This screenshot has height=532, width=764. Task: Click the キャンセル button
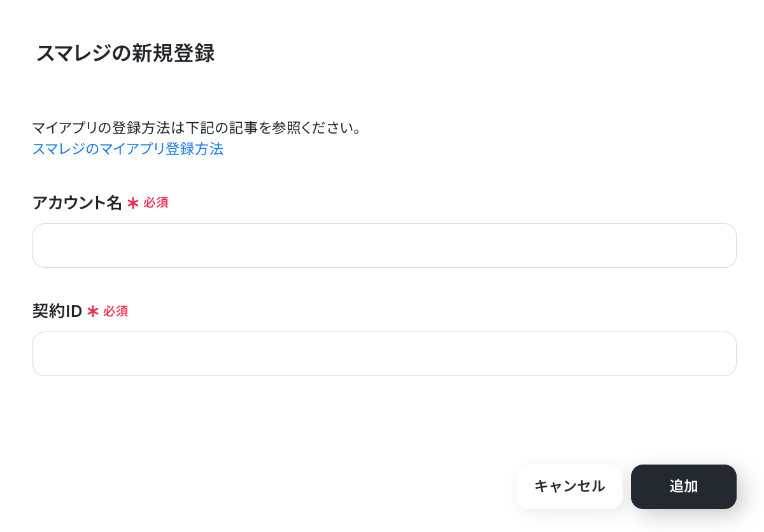(x=569, y=487)
